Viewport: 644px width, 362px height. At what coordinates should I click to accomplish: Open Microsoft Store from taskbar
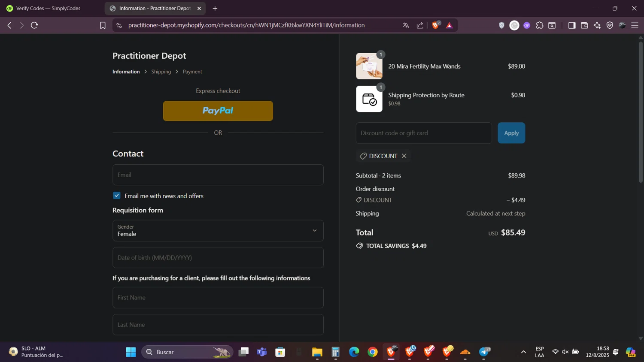click(x=280, y=352)
